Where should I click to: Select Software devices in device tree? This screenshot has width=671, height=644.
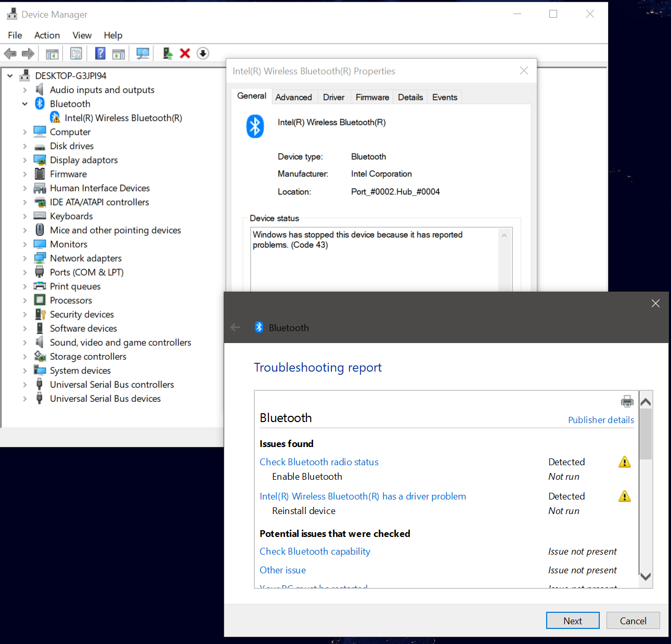pos(83,328)
